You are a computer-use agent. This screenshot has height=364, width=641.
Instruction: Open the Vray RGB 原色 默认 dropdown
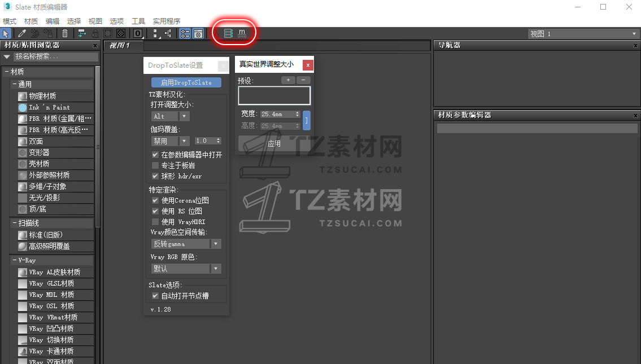186,269
